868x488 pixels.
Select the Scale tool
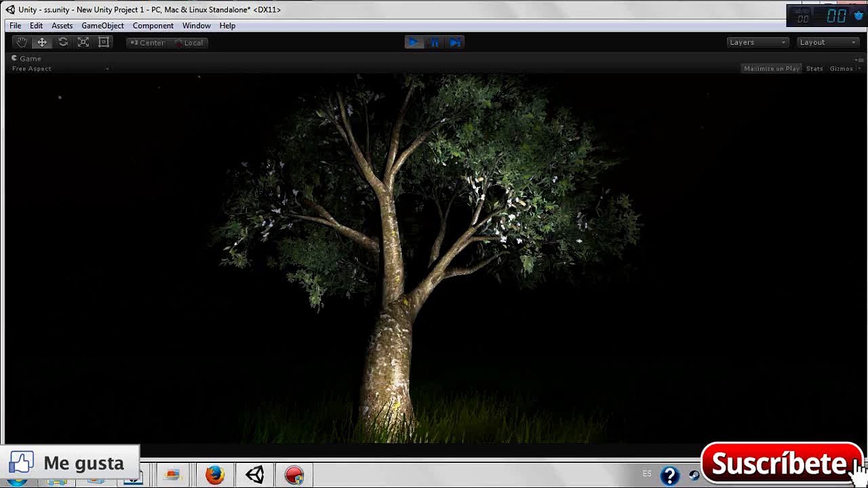coord(83,42)
